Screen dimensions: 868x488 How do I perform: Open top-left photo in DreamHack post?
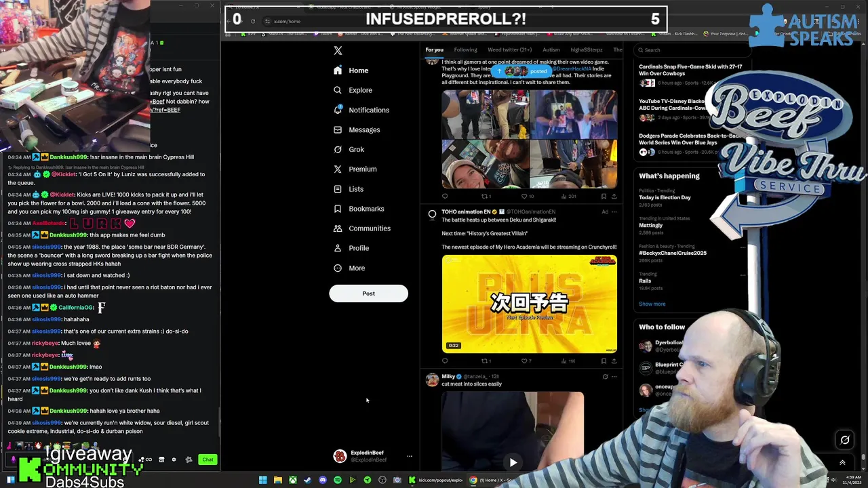[485, 115]
